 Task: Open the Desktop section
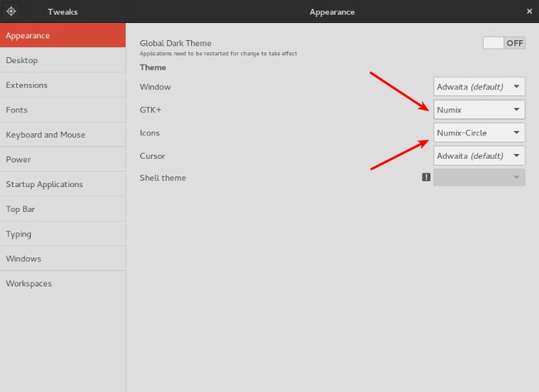[x=62, y=60]
